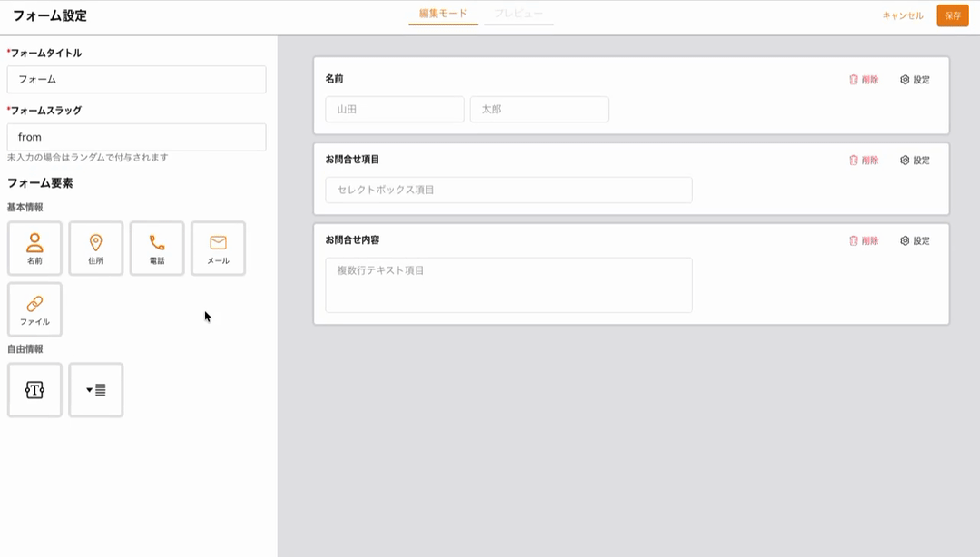Screen dimensions: 980x557
Task: Add the 住所 (address) form element
Action: [95, 249]
